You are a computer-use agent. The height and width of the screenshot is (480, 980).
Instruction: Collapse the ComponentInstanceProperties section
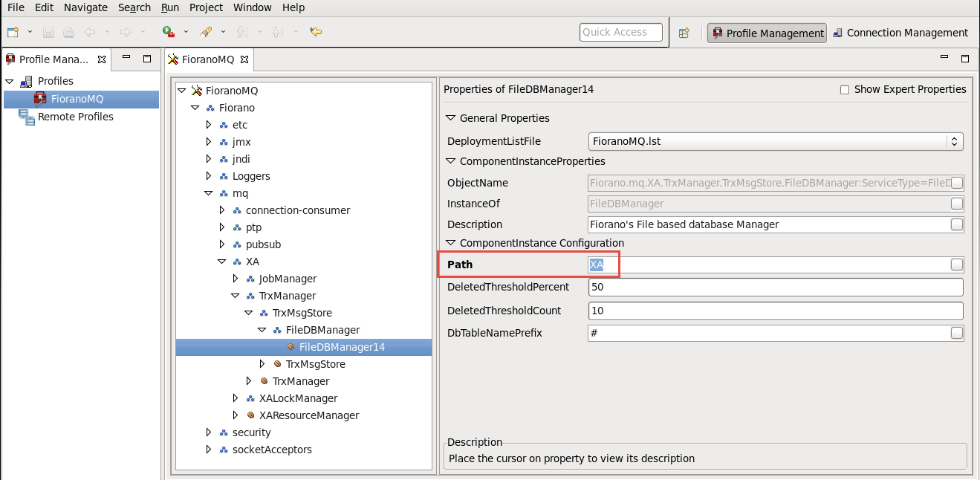(450, 161)
